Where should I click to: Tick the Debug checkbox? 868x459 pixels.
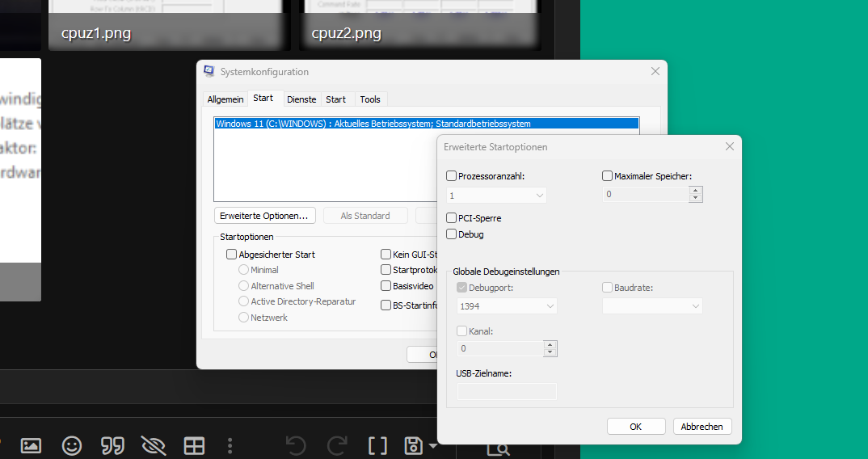(x=451, y=234)
